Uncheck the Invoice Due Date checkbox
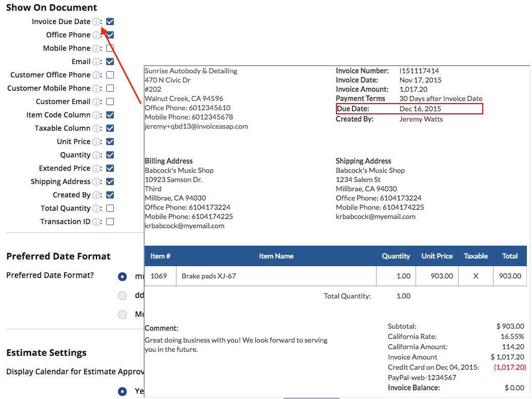Image resolution: width=532 pixels, height=399 pixels. coord(110,22)
